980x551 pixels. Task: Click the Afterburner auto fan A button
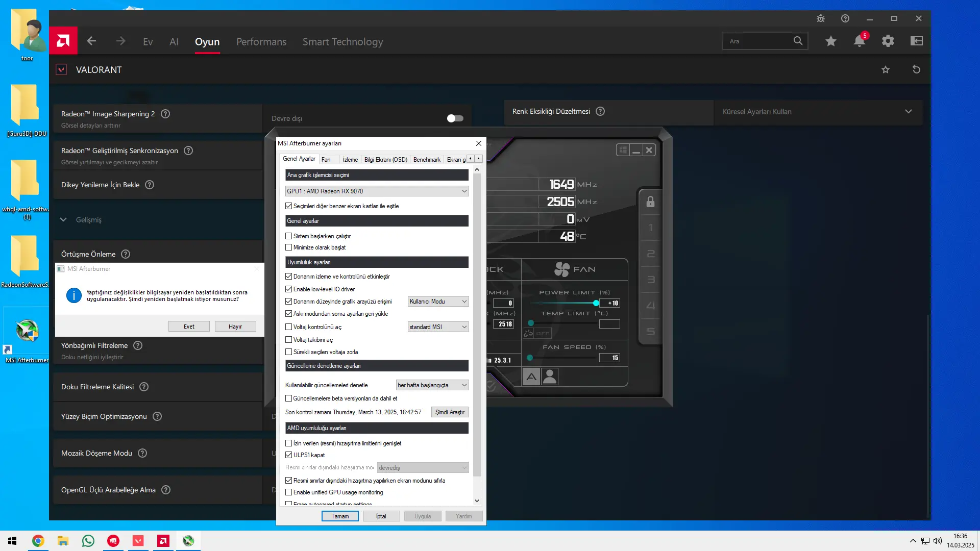[x=531, y=377]
